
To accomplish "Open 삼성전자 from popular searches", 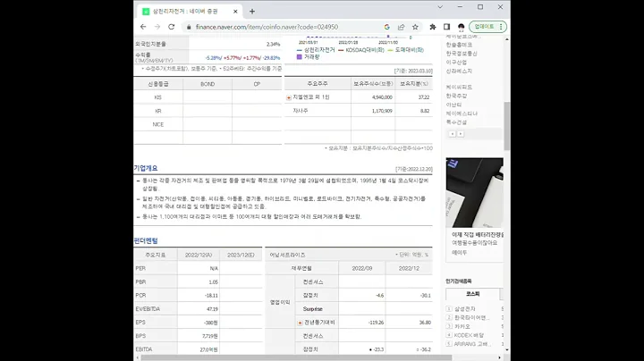I will point(464,308).
